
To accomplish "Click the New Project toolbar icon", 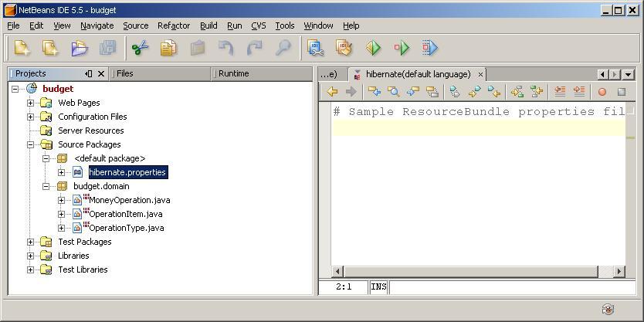I will (x=49, y=48).
